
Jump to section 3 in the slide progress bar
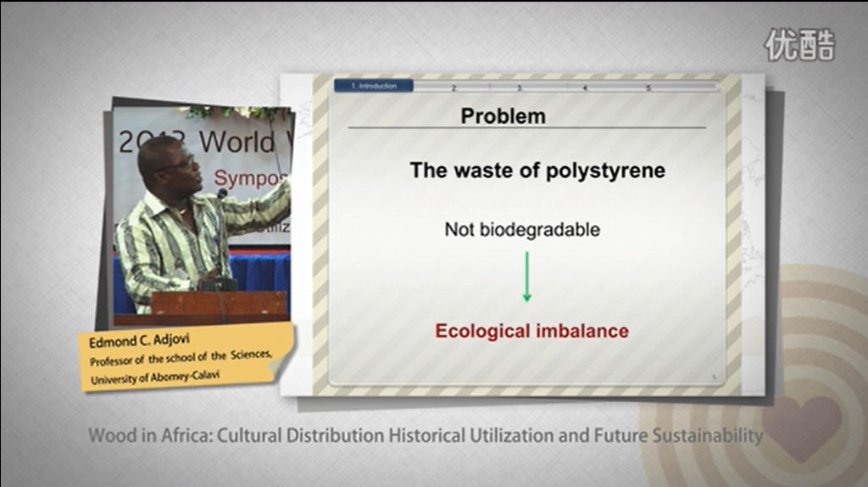[519, 87]
